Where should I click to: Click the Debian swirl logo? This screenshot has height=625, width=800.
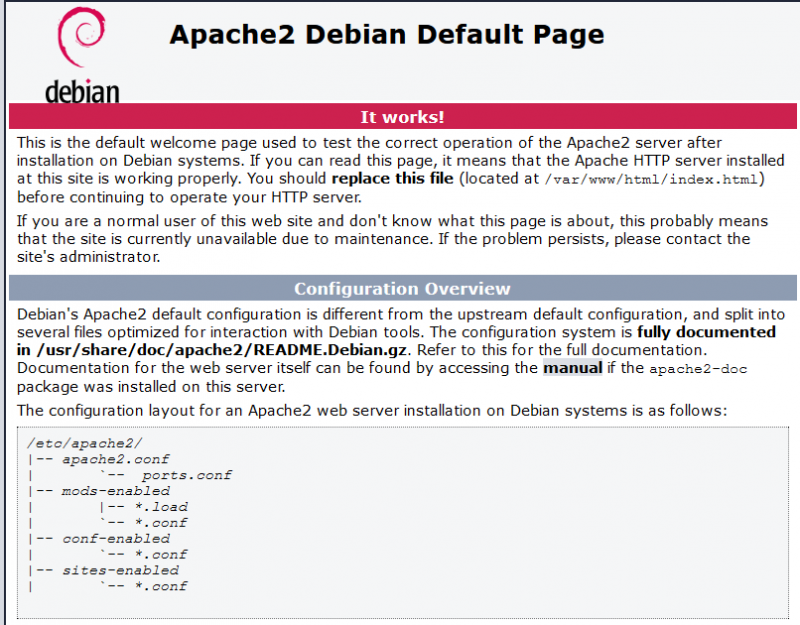(x=82, y=37)
